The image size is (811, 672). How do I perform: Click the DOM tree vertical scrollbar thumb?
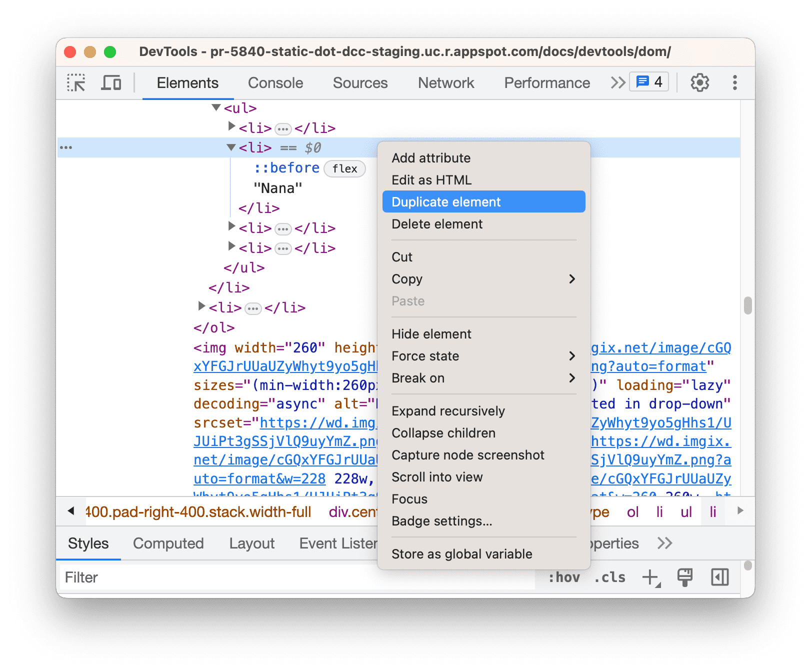click(x=747, y=305)
